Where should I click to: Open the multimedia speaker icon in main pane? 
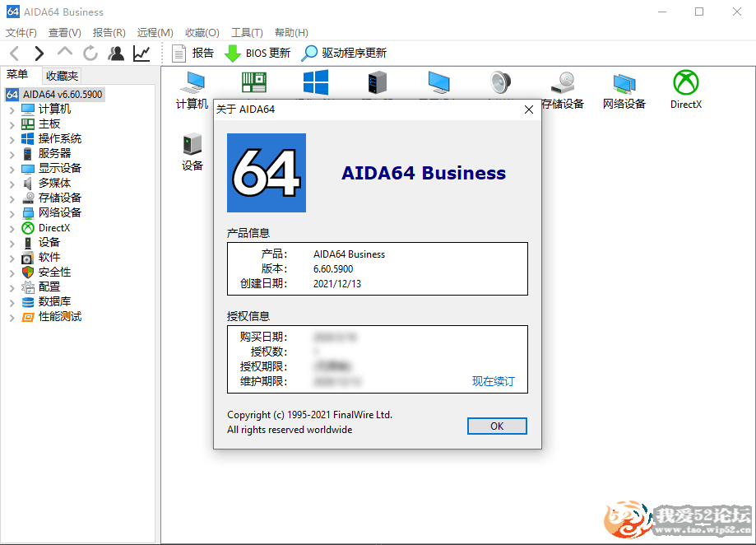point(500,82)
